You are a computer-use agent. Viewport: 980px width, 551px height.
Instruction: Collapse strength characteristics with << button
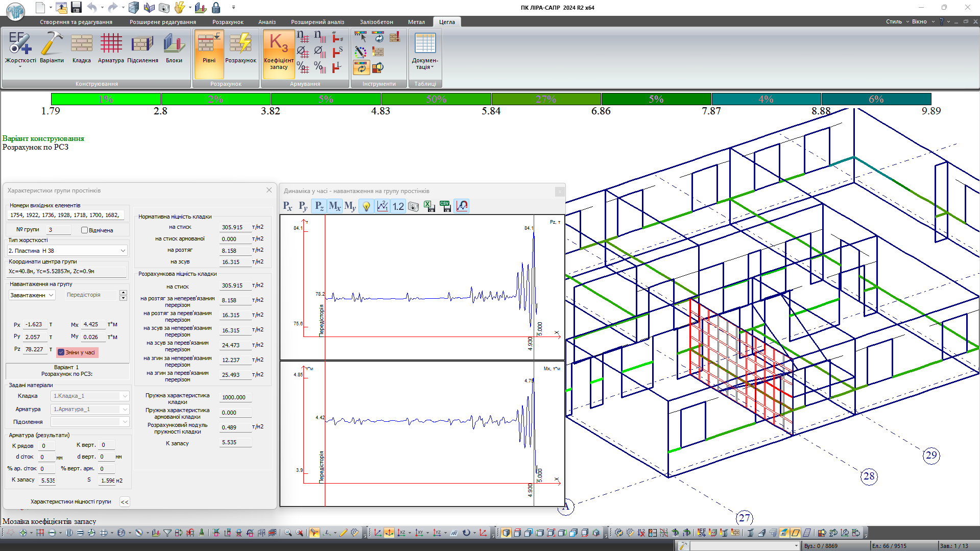coord(125,502)
